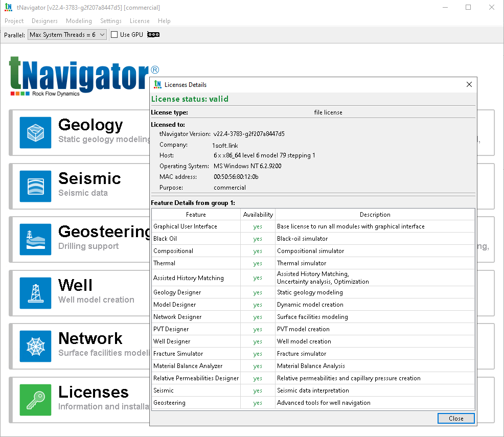Select the Assisted History Matching feature cell
The height and width of the screenshot is (437, 504).
196,278
